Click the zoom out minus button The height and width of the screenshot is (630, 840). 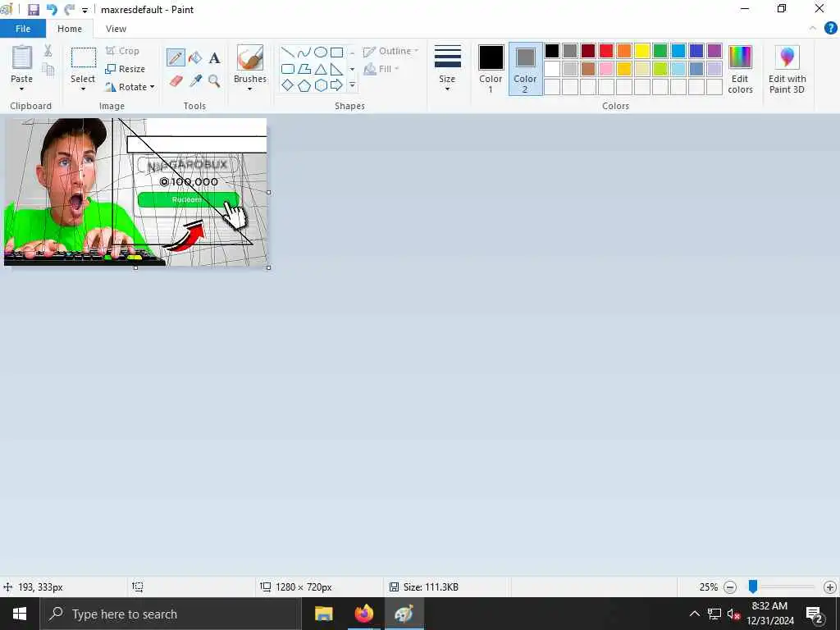729,587
